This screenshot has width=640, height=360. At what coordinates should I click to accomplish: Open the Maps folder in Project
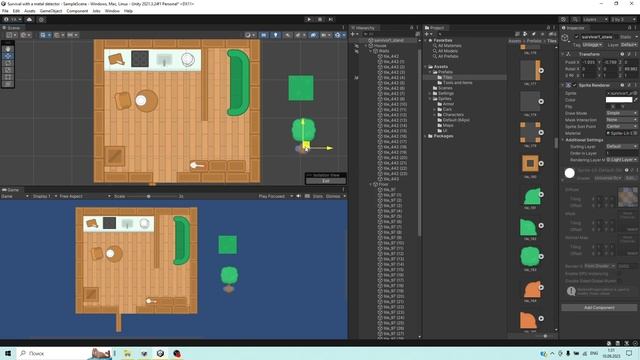[x=448, y=125]
